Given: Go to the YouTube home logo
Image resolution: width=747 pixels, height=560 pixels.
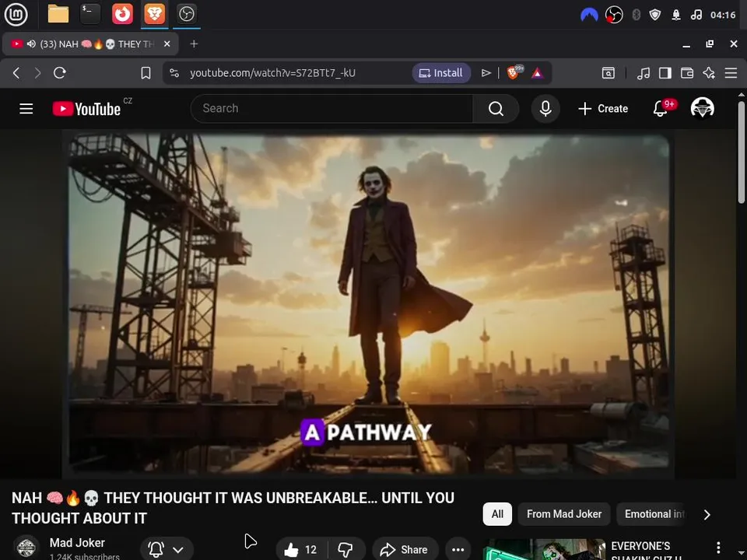Looking at the screenshot, I should click(x=86, y=109).
